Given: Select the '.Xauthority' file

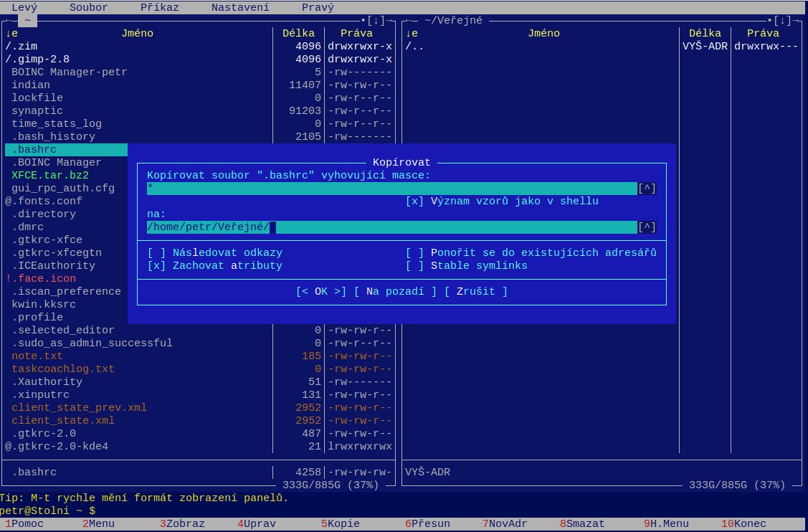Looking at the screenshot, I should click(x=199, y=381).
